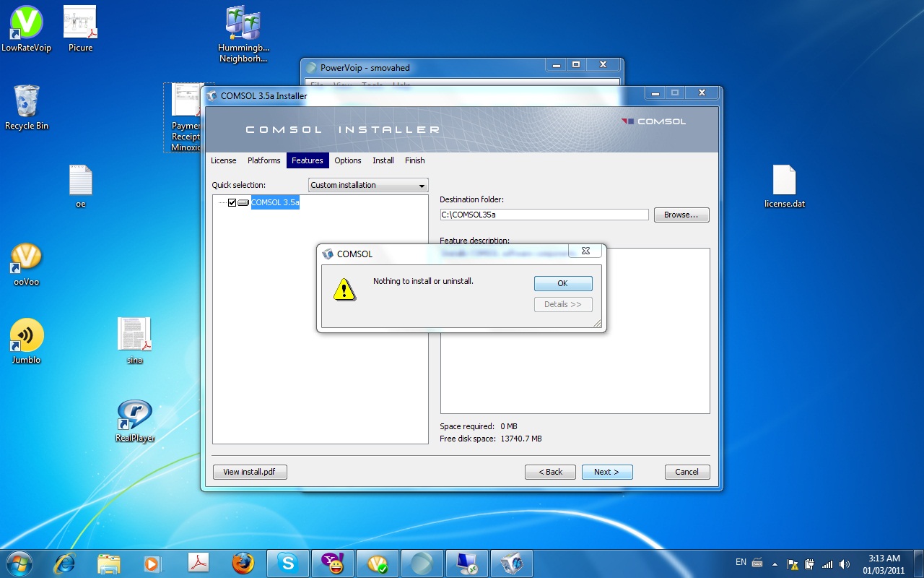
Task: Open the Install tab
Action: pyautogui.click(x=383, y=160)
